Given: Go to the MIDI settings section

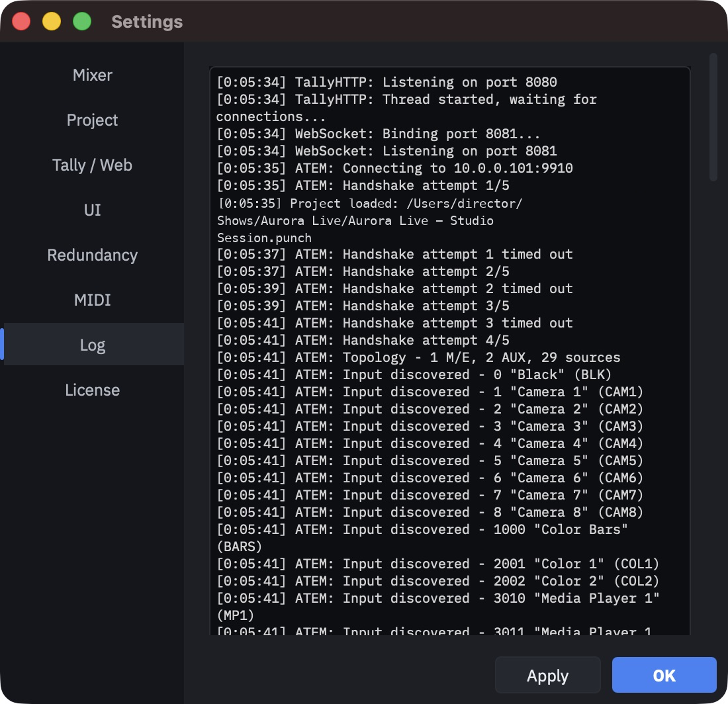Looking at the screenshot, I should [93, 300].
